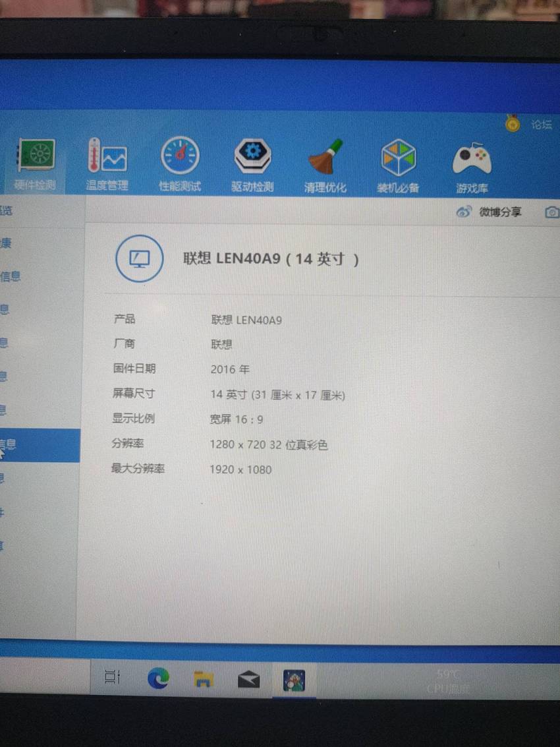The height and width of the screenshot is (747, 560).
Task: Click the 59°C CPU温度 taskbar readout
Action: 447,681
